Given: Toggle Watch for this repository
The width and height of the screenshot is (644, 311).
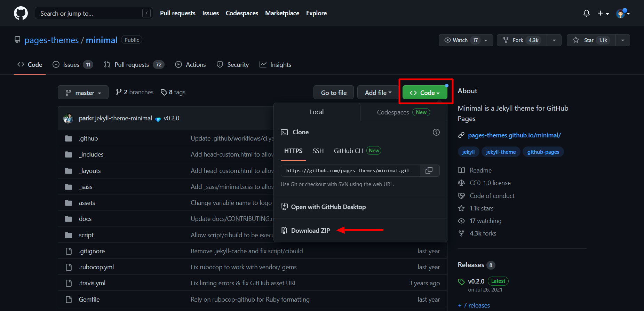Looking at the screenshot, I should pos(466,40).
